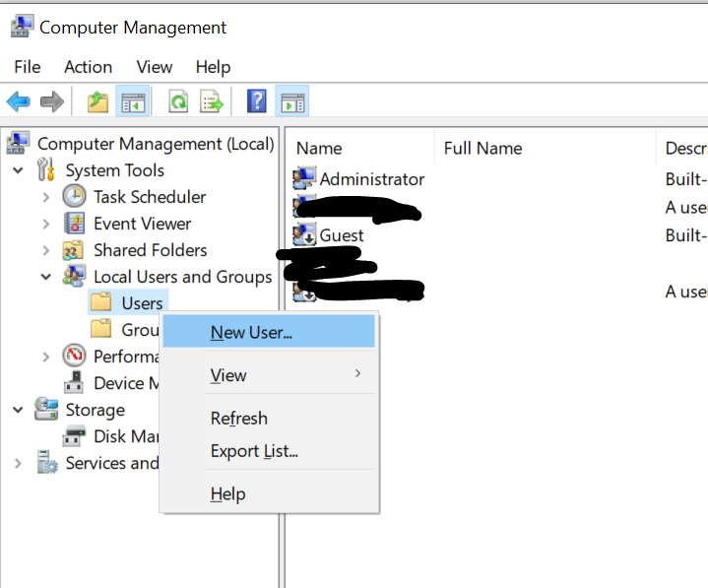This screenshot has width=708, height=588.
Task: Select the Administrator user account
Action: click(371, 179)
